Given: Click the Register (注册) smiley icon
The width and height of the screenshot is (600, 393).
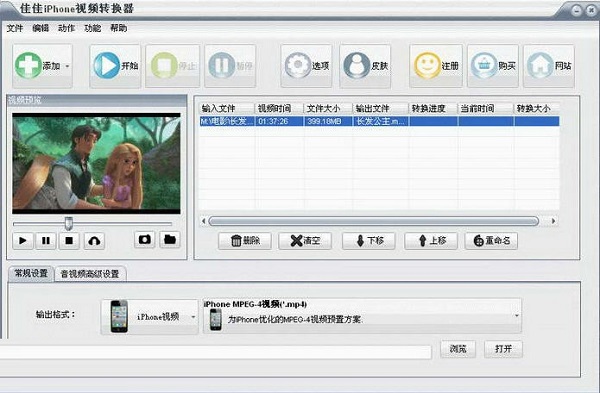Looking at the screenshot, I should point(427,65).
